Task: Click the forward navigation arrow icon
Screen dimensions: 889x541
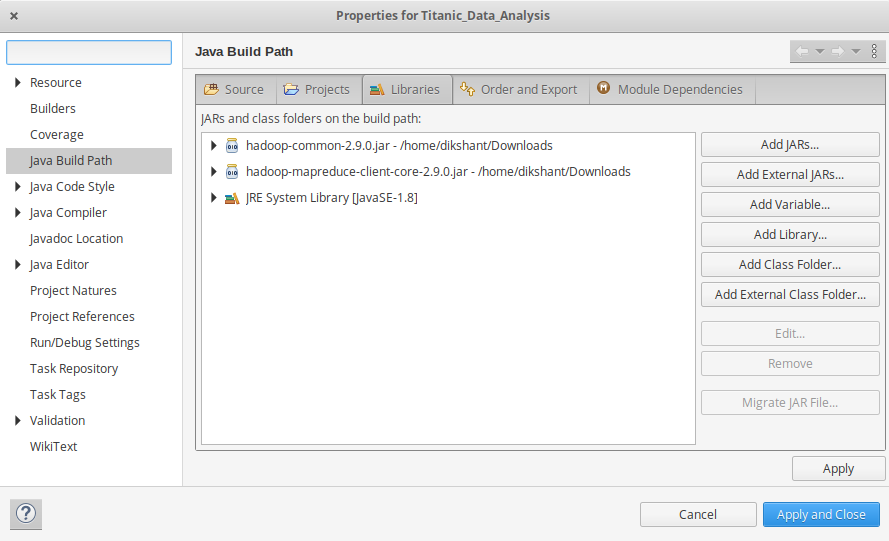Action: pyautogui.click(x=838, y=52)
